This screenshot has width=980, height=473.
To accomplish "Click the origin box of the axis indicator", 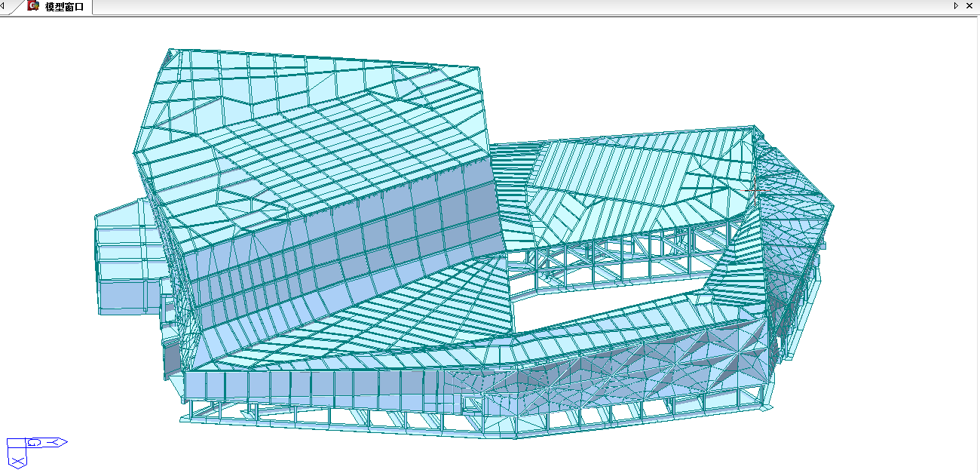I will (x=16, y=443).
